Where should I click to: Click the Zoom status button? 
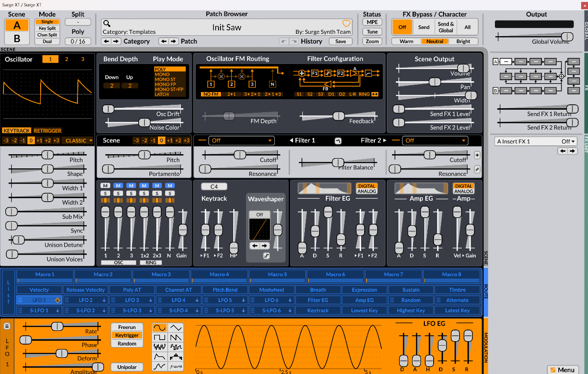(372, 41)
